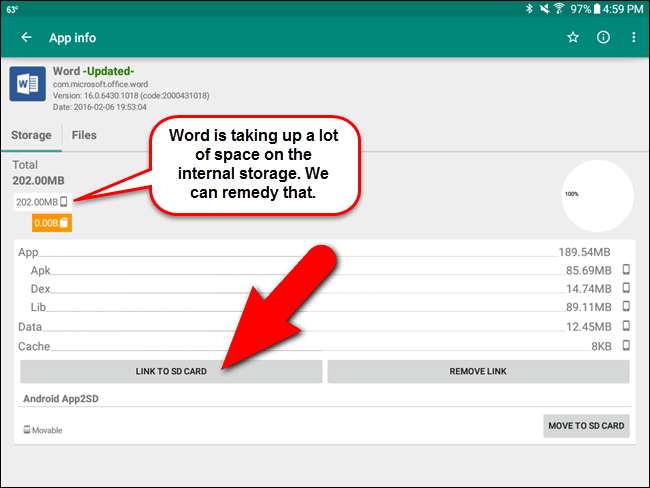Viewport: 650px width, 488px height.
Task: Select the Cache 8KB row
Action: (x=323, y=346)
